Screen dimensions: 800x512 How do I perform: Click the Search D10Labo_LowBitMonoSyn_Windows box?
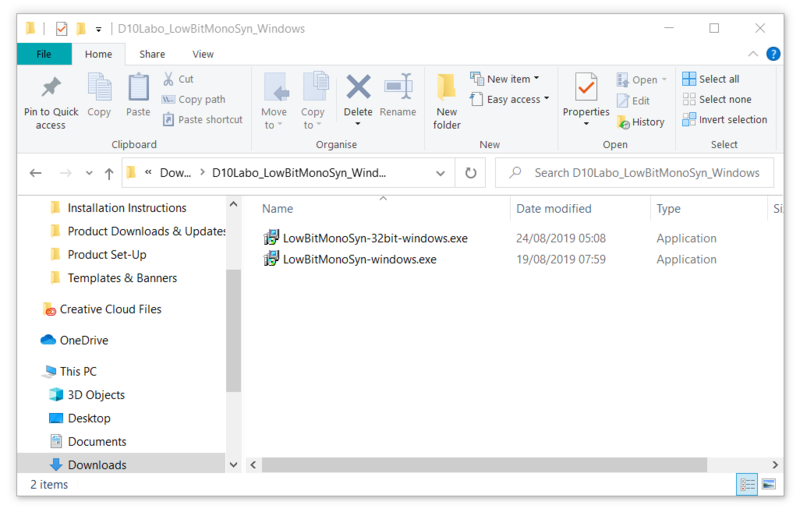tap(634, 173)
